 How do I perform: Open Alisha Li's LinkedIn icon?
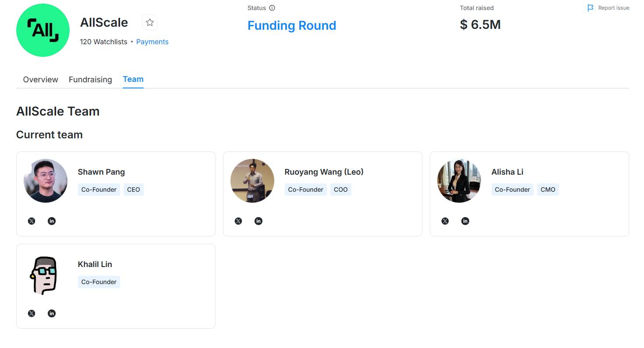(465, 221)
